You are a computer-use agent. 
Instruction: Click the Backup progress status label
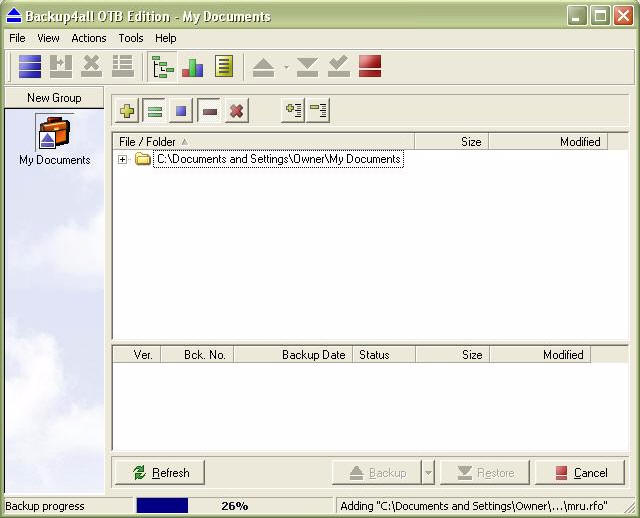[45, 506]
